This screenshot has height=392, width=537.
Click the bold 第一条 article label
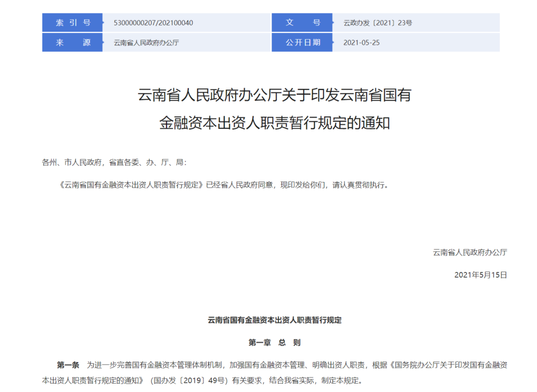coord(68,365)
